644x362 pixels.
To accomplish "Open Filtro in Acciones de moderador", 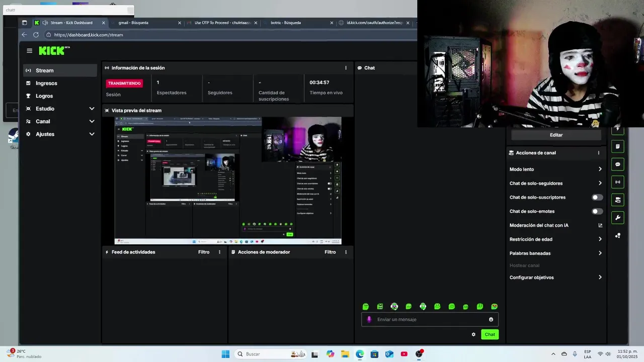I will click(x=330, y=252).
